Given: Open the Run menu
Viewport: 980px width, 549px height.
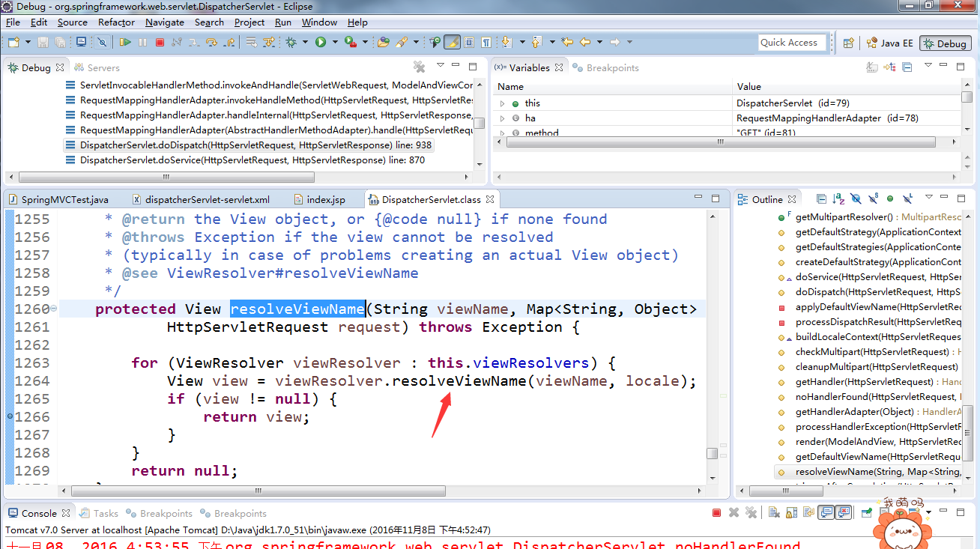Looking at the screenshot, I should pos(283,22).
